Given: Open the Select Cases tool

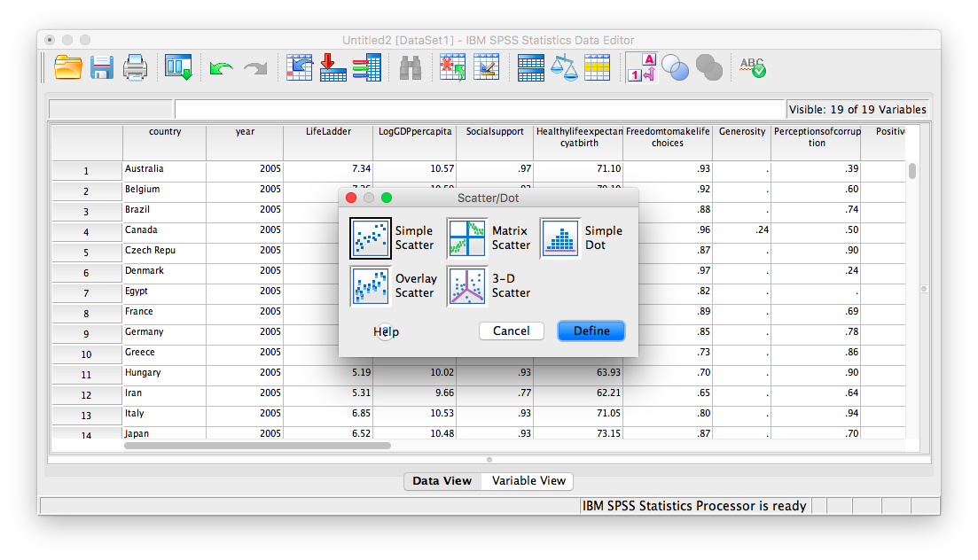Looking at the screenshot, I should [x=597, y=67].
